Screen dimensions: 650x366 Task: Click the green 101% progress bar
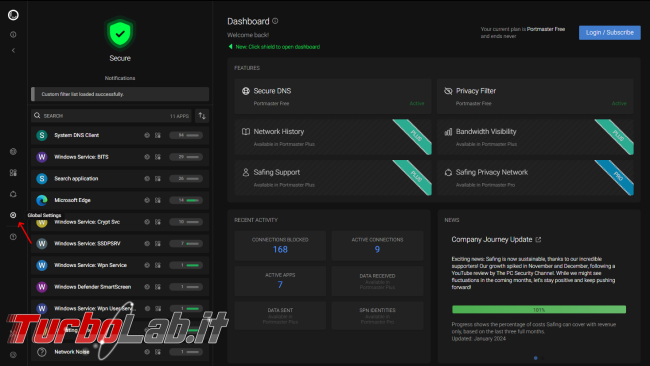click(539, 310)
